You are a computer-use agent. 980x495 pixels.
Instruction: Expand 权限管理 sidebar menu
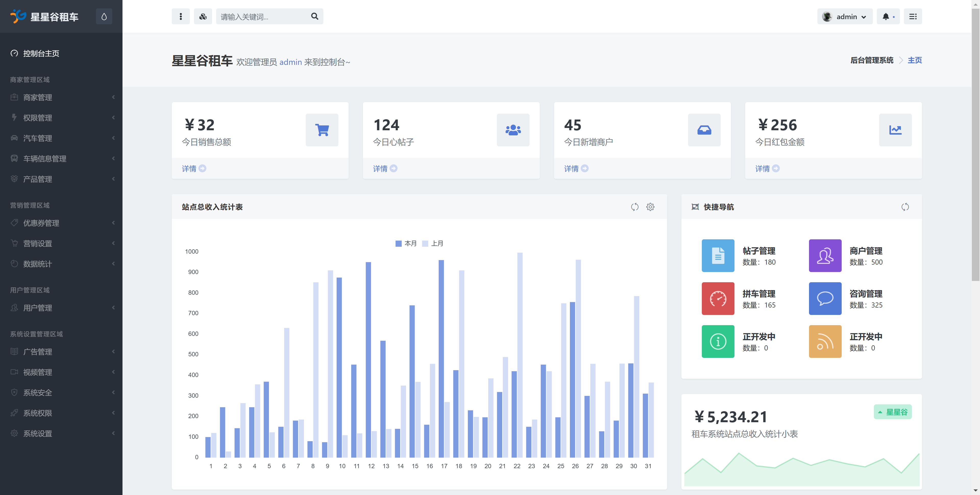click(61, 118)
